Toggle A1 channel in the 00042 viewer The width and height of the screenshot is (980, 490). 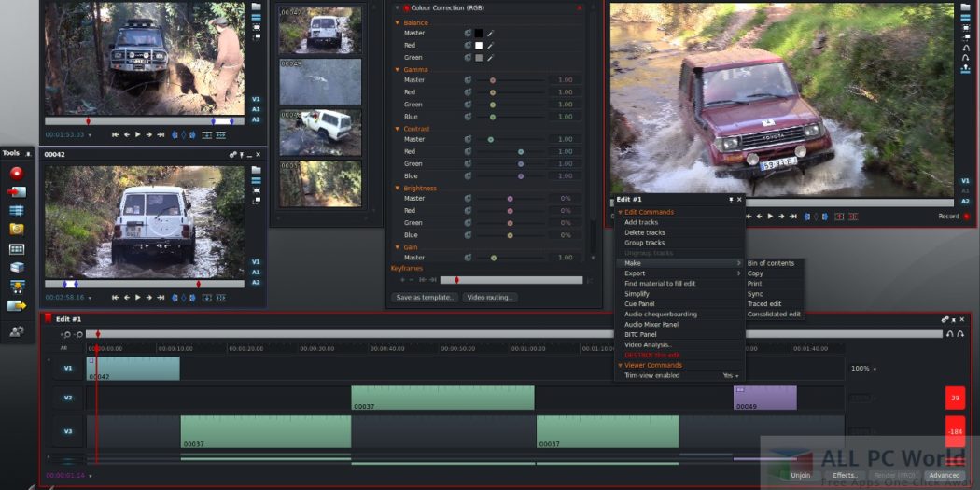tap(257, 272)
